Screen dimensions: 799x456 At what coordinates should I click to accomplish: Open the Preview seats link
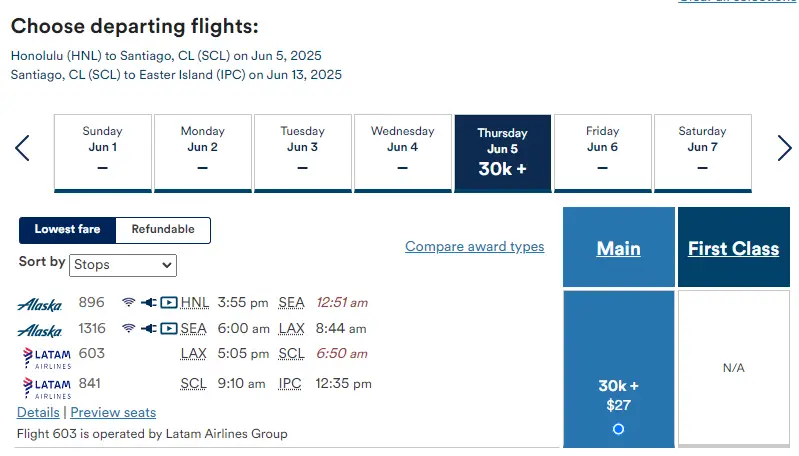tap(113, 412)
